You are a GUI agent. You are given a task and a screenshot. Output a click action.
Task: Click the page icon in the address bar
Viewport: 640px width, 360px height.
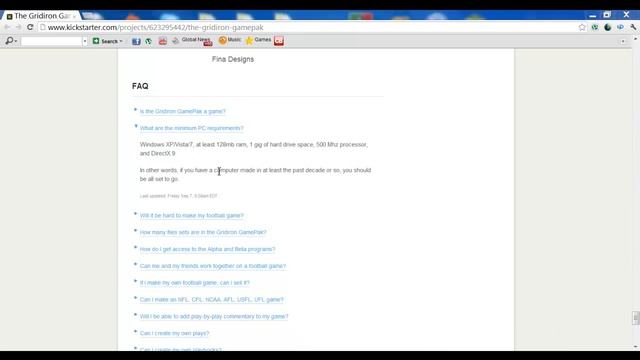[43, 27]
